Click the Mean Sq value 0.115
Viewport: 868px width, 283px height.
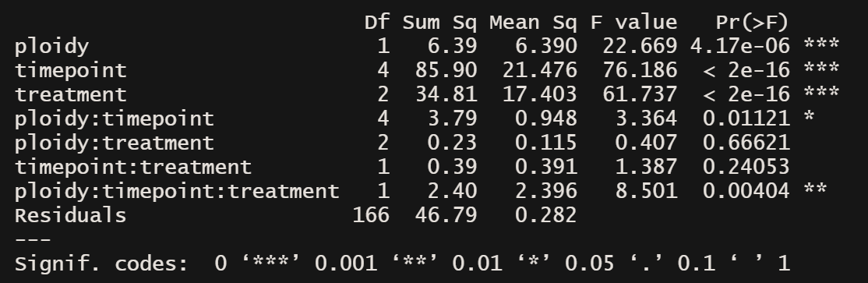(x=546, y=143)
